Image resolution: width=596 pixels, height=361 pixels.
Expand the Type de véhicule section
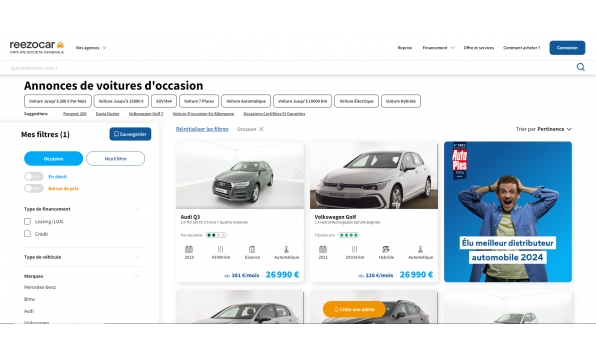click(82, 257)
